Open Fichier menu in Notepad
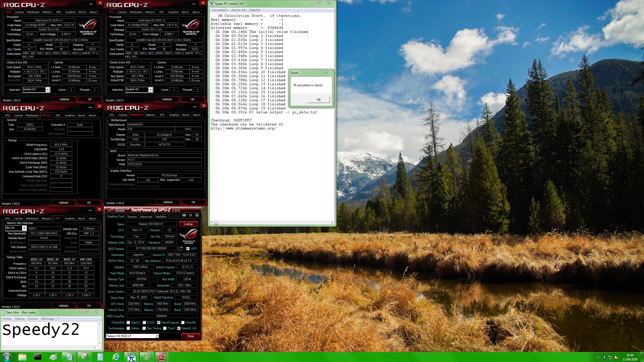 click(x=7, y=319)
